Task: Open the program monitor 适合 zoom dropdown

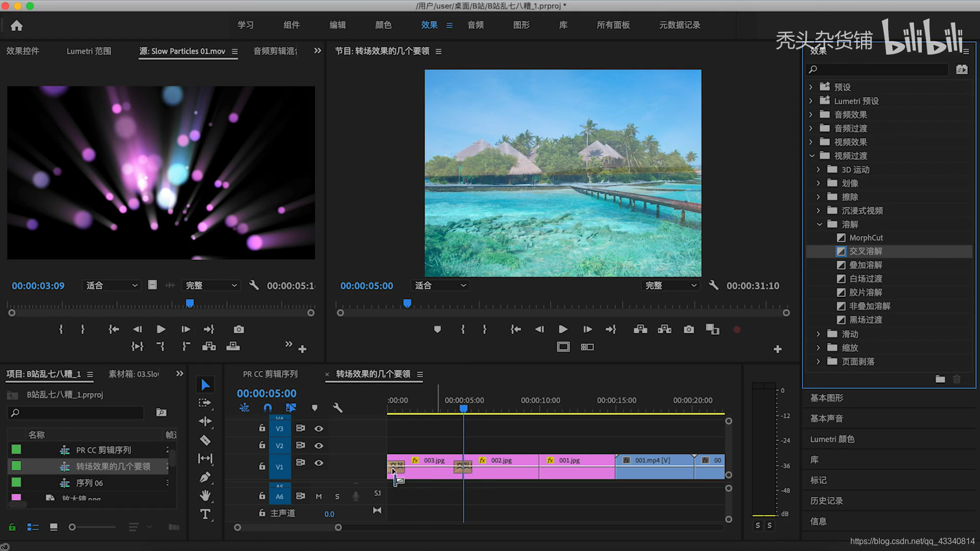Action: pyautogui.click(x=440, y=286)
